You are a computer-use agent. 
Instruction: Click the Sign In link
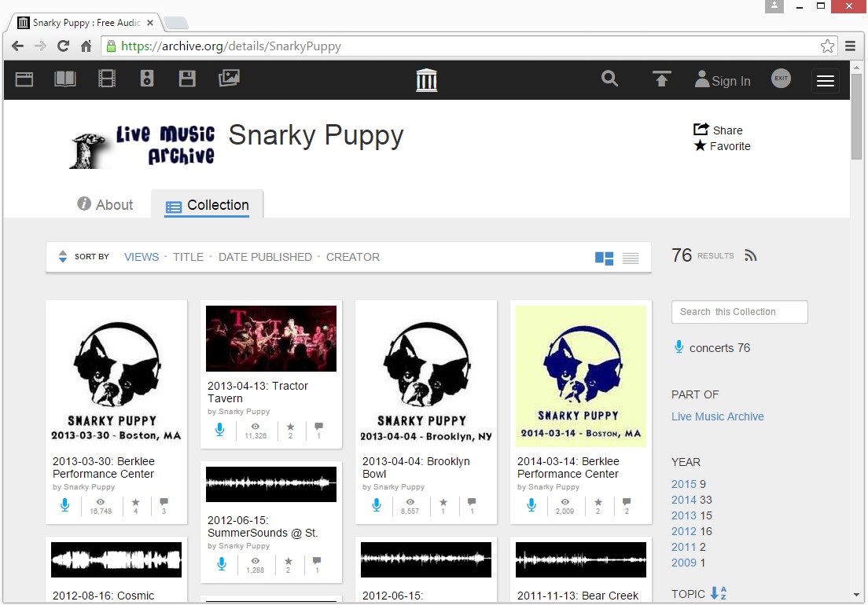[723, 81]
